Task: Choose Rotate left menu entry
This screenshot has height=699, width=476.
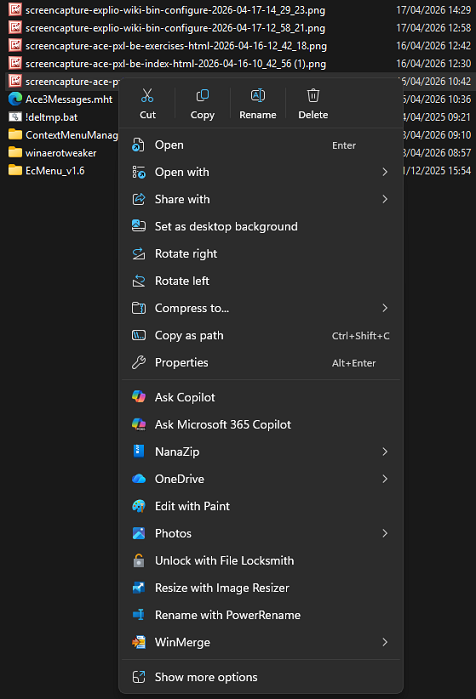Action: coord(261,281)
